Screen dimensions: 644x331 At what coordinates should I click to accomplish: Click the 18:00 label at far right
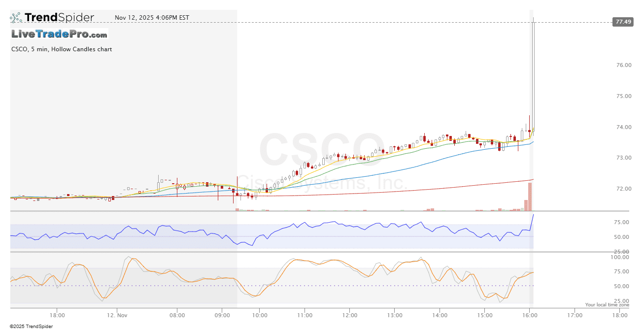coord(619,315)
